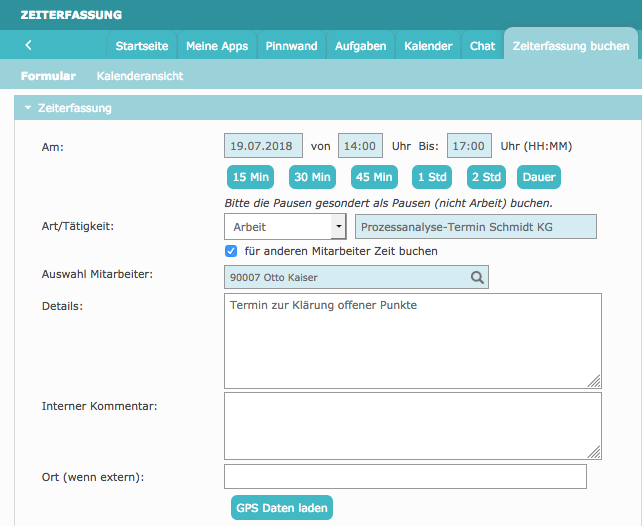Click the Ort (wenn extern) input field
The height and width of the screenshot is (526, 642).
coord(405,476)
